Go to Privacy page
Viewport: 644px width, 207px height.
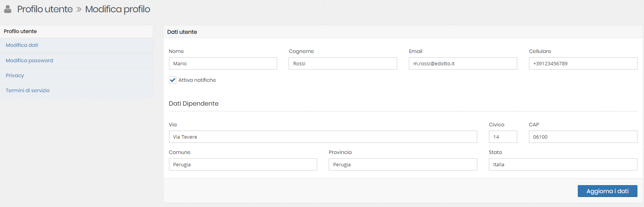(15, 76)
